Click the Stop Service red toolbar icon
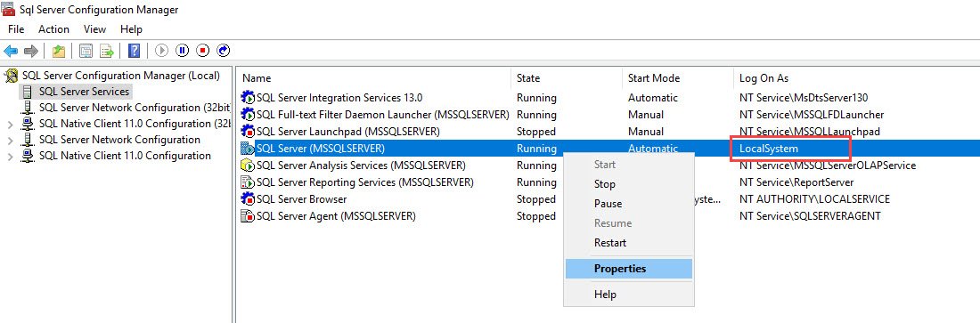Screen dimensions: 980x323 [x=202, y=51]
